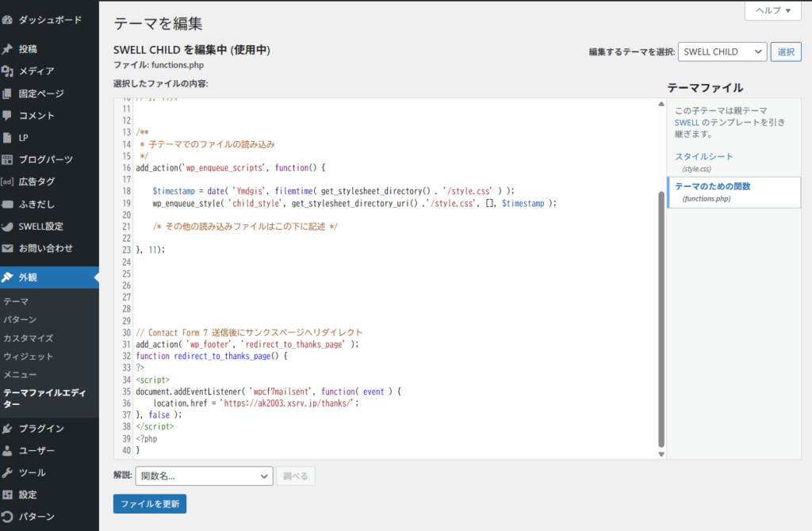Click the code editor scrollbar down arrow
Image resolution: width=812 pixels, height=531 pixels.
click(x=661, y=454)
